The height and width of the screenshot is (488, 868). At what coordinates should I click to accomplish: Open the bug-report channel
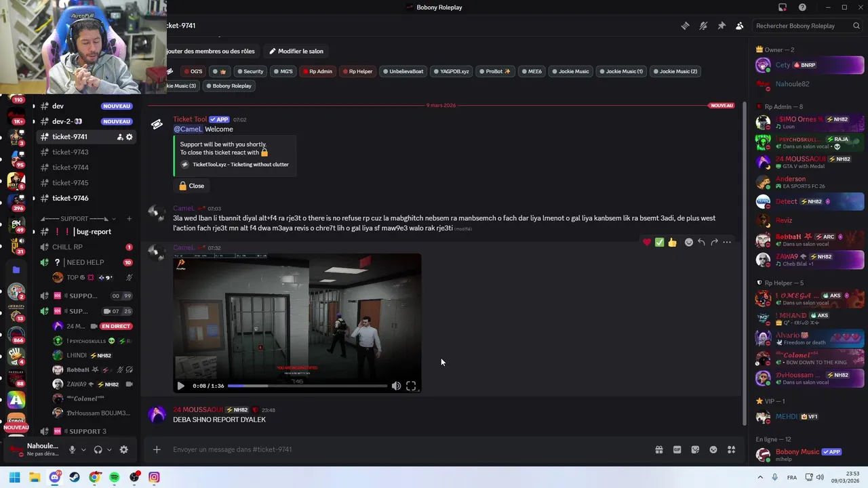click(86, 232)
